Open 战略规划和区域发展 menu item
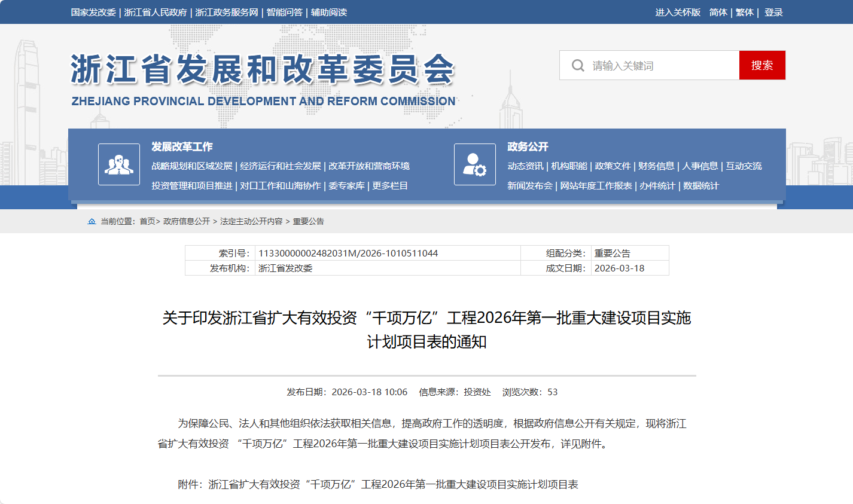853x504 pixels. 192,166
